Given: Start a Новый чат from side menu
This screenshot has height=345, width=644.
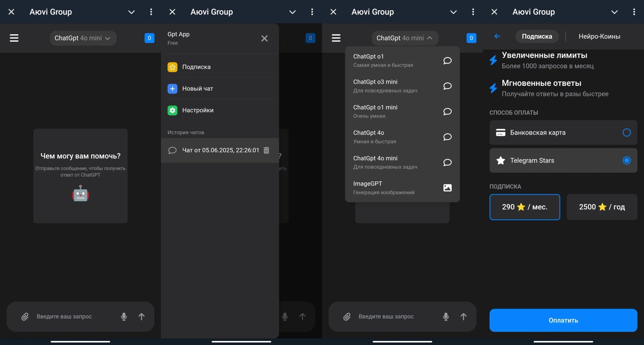Looking at the screenshot, I should pos(220,89).
